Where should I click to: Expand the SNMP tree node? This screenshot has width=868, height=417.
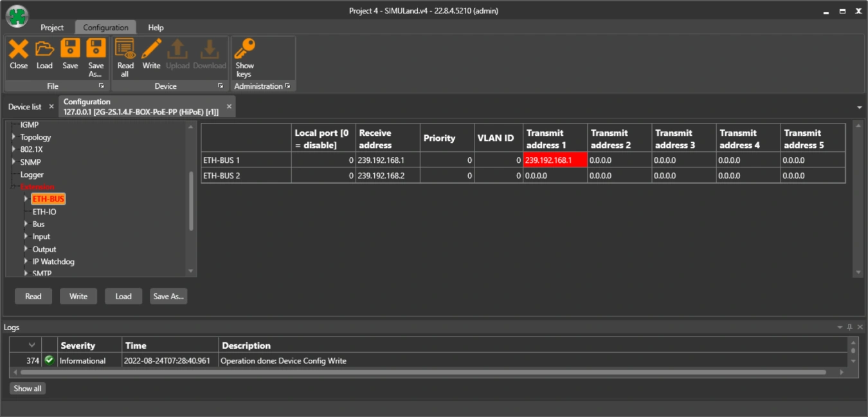pyautogui.click(x=14, y=162)
